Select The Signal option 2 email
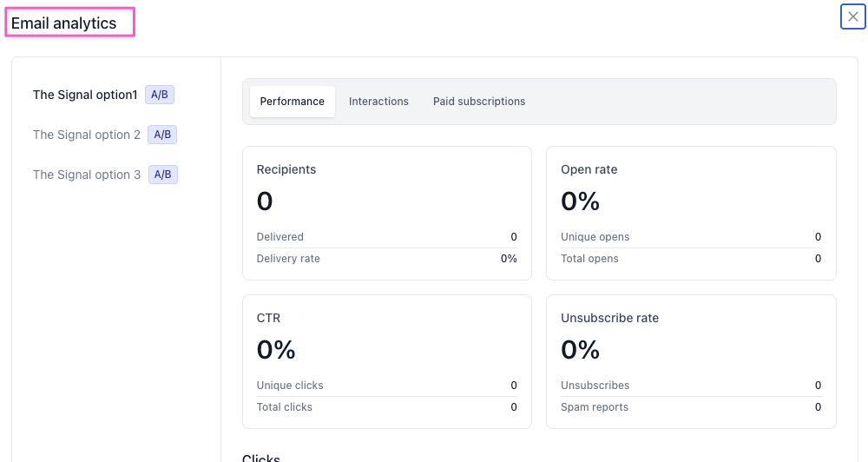This screenshot has height=462, width=868. click(x=87, y=135)
